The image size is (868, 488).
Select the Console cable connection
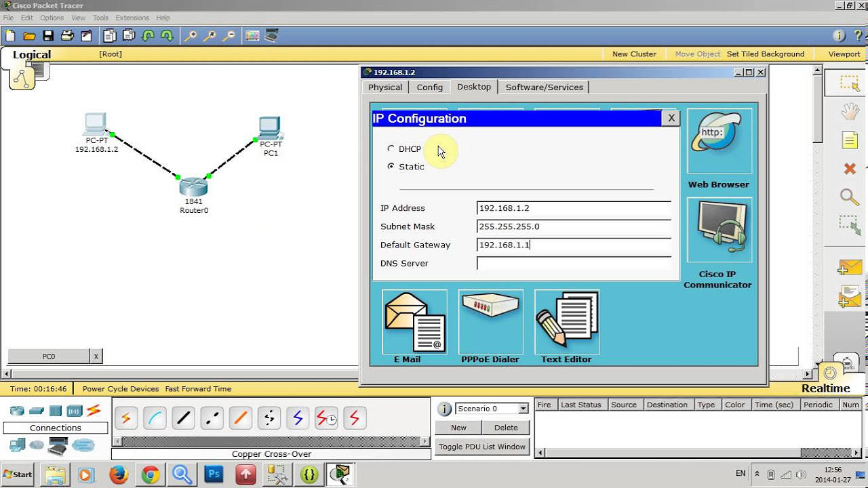click(155, 418)
